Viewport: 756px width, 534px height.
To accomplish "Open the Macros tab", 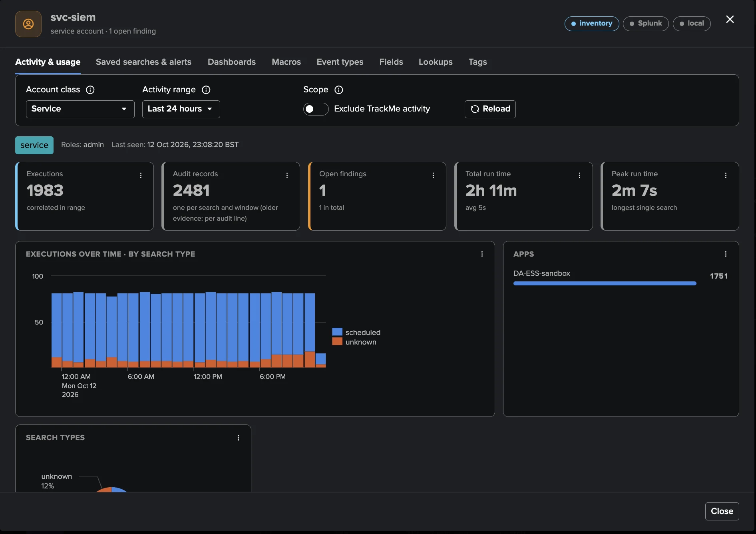I will (x=286, y=62).
